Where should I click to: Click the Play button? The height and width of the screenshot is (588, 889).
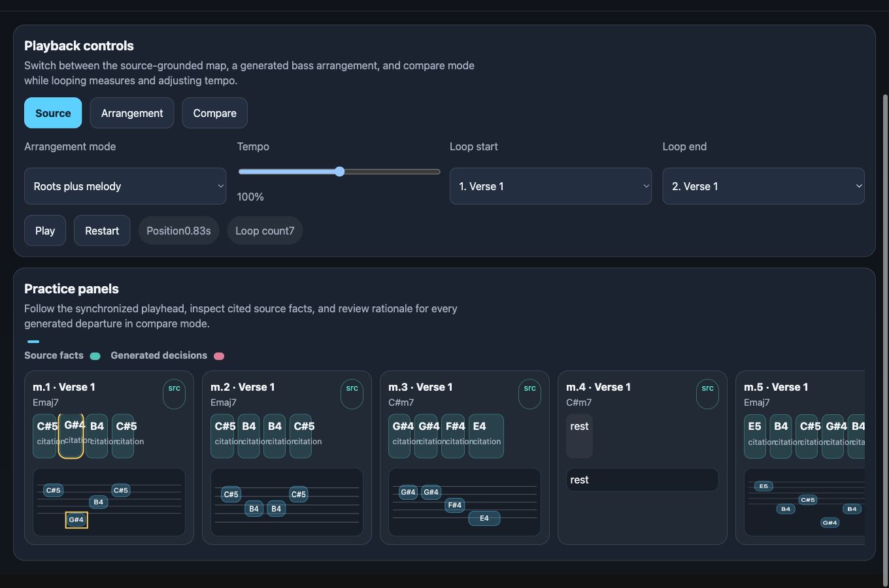point(45,231)
